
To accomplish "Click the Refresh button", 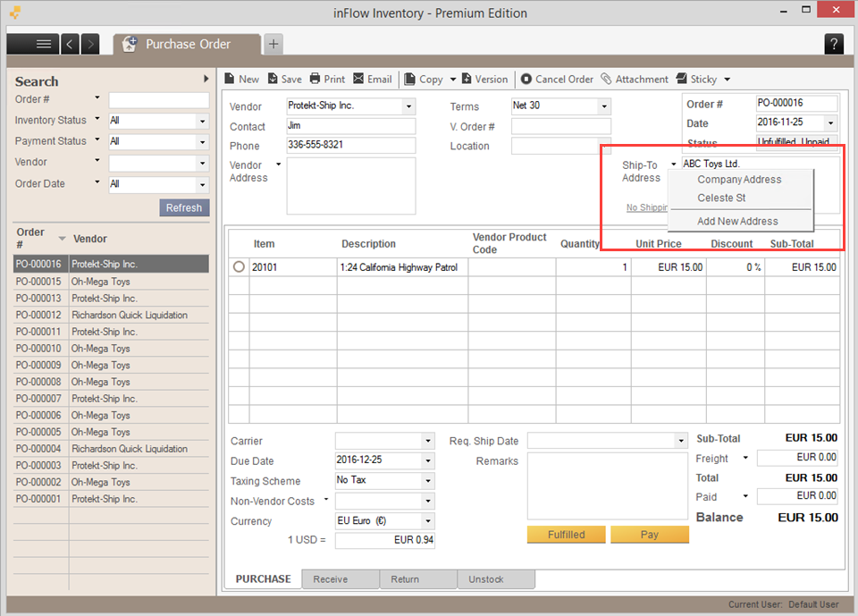I will (x=184, y=207).
